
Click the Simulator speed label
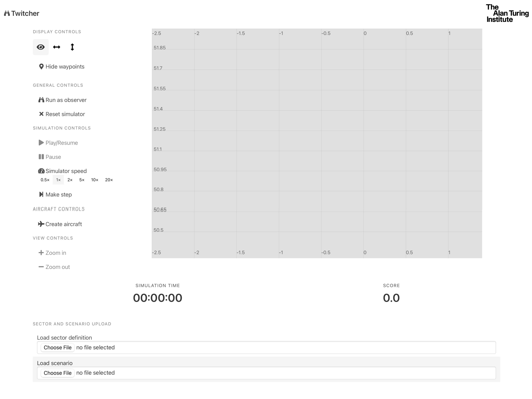(66, 171)
